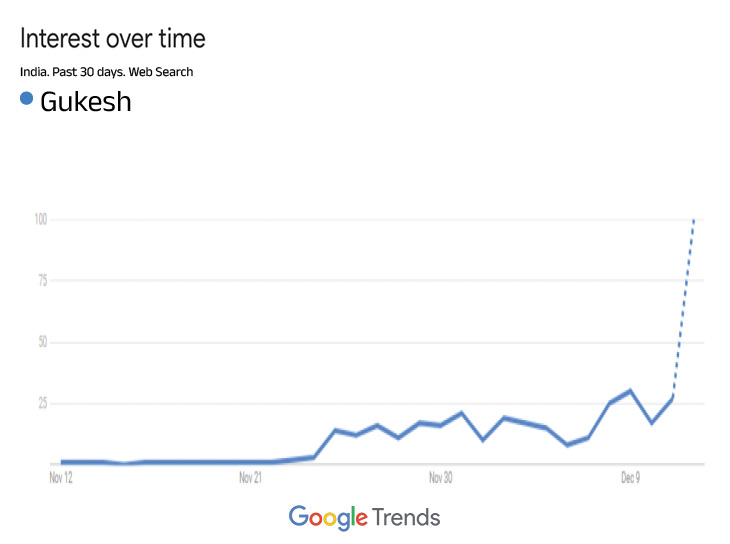The width and height of the screenshot is (730, 544).
Task: Click the Interest over time heading
Action: 113,39
